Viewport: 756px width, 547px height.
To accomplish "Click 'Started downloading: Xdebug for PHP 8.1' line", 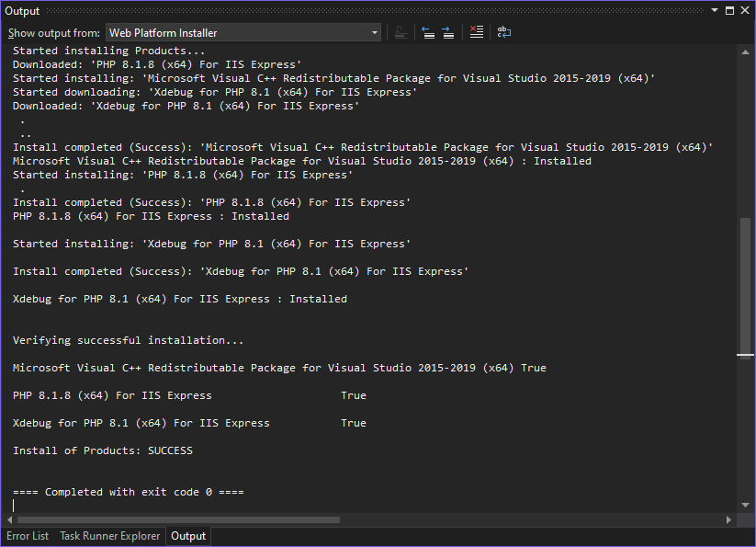I will 215,92.
